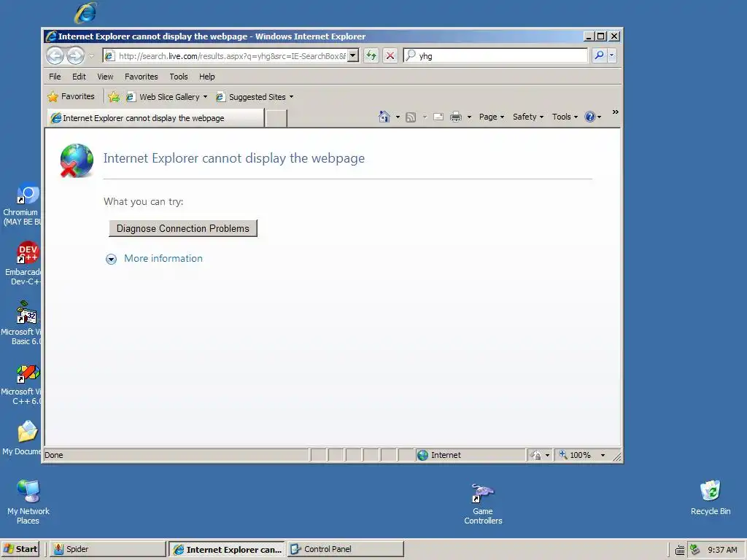Open the recent pages arrow beside Forward
Image resolution: width=747 pixels, height=560 pixels.
[91, 55]
